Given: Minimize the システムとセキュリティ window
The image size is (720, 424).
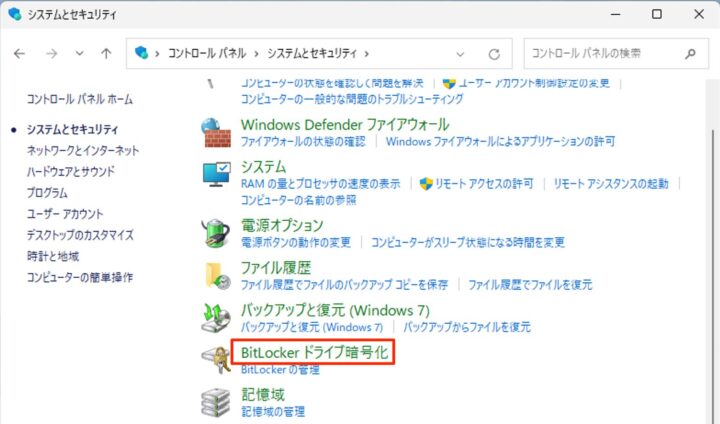Looking at the screenshot, I should point(615,14).
